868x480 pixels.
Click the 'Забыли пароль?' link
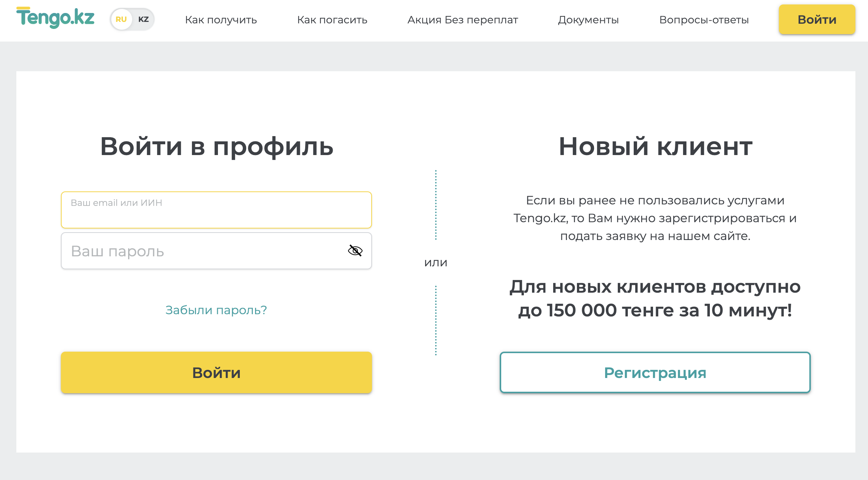point(216,310)
